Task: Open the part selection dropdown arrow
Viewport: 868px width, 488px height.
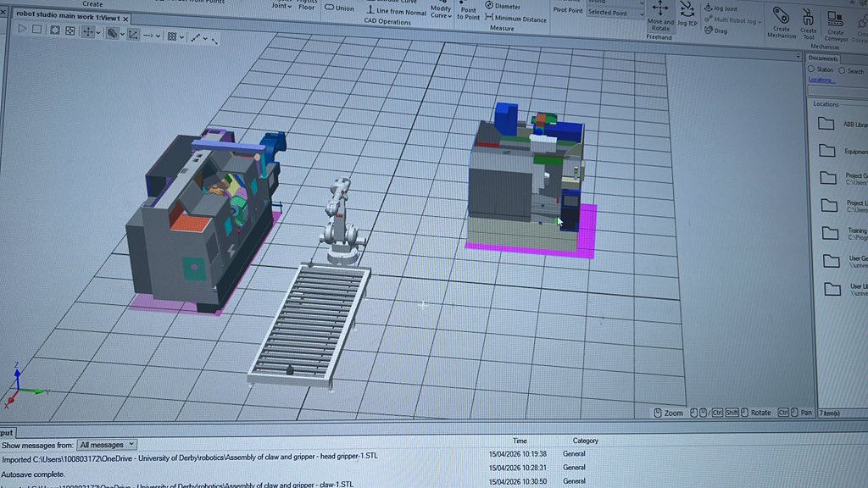Action: (122, 34)
